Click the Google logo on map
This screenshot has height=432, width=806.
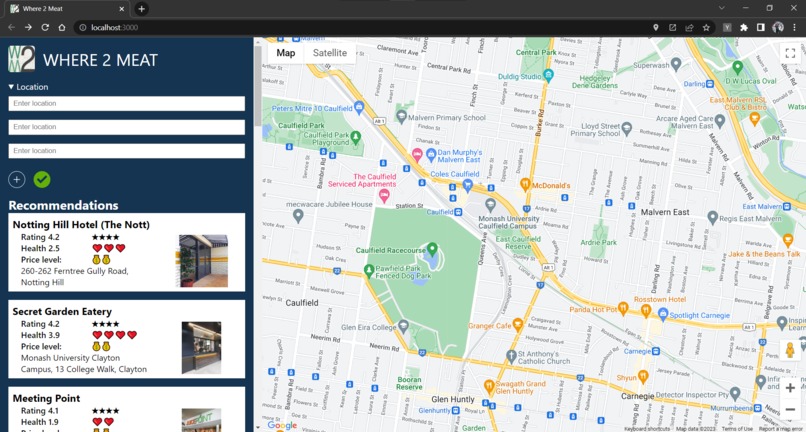[x=282, y=425]
